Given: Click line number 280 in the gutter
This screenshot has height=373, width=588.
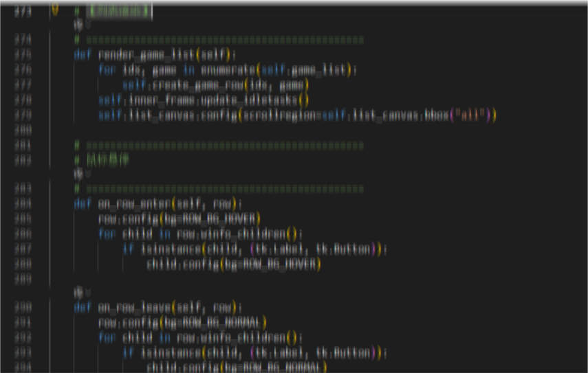Looking at the screenshot, I should (23, 129).
